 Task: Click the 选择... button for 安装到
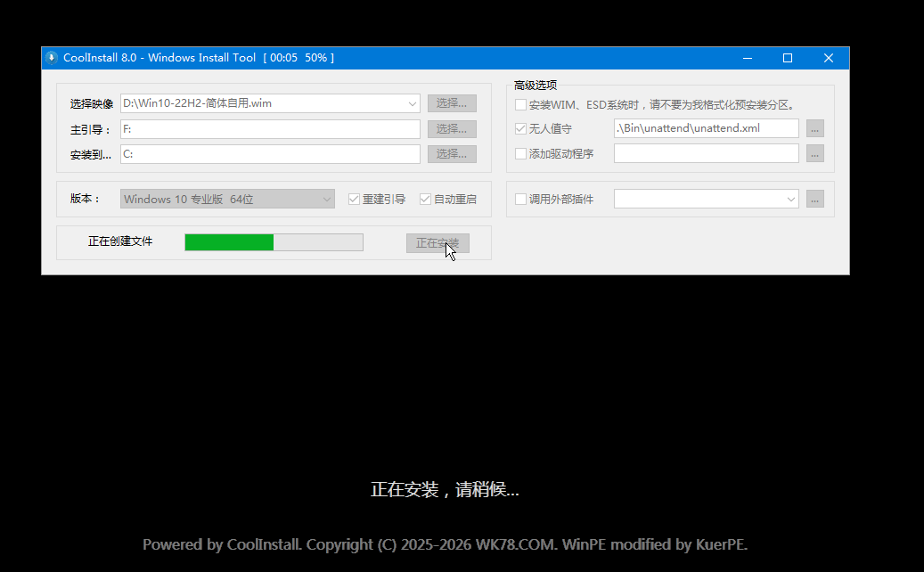click(452, 154)
